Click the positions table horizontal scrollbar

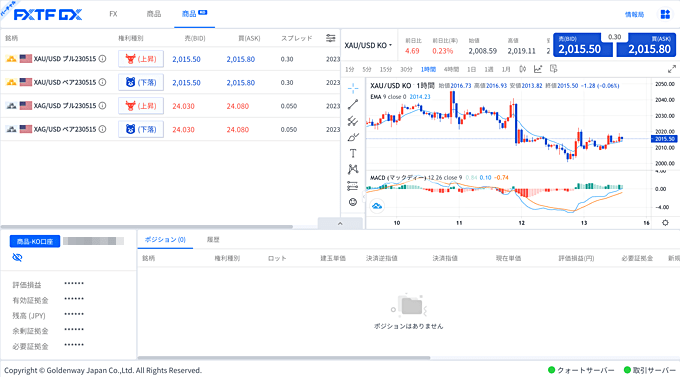click(x=284, y=358)
